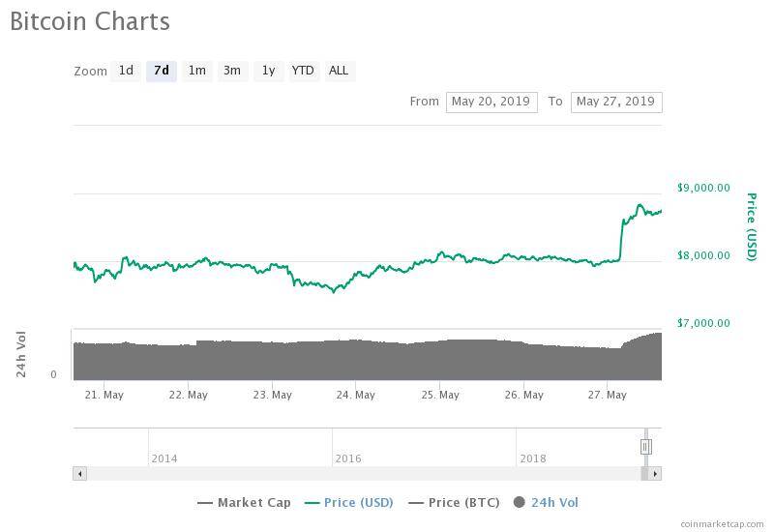Select YTD zoom range
The image size is (774, 532).
[x=303, y=71]
